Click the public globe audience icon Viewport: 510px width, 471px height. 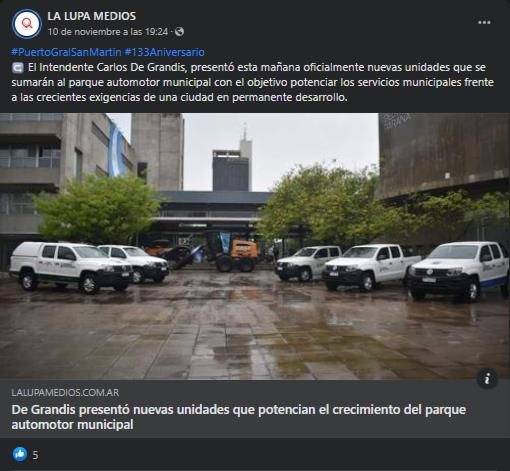[x=179, y=32]
